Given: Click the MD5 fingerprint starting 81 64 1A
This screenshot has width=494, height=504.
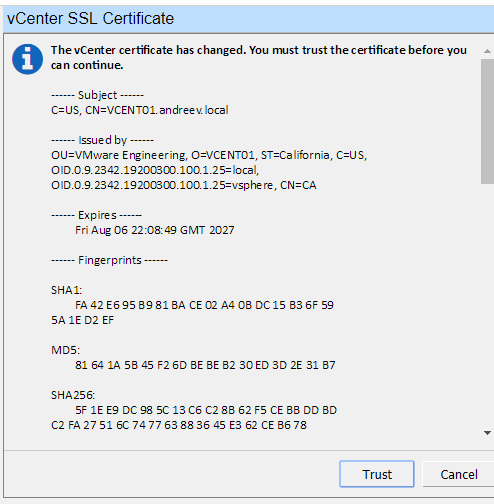Looking at the screenshot, I should (205, 365).
